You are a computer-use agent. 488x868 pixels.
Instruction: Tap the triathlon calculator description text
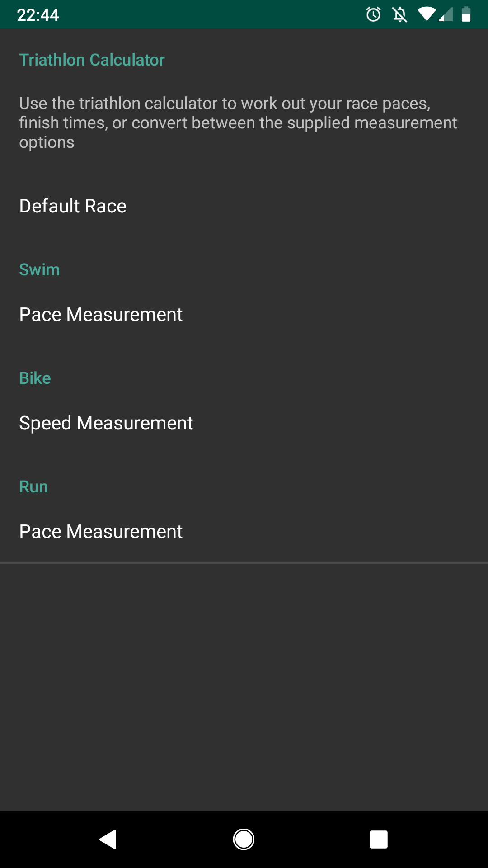pos(238,123)
